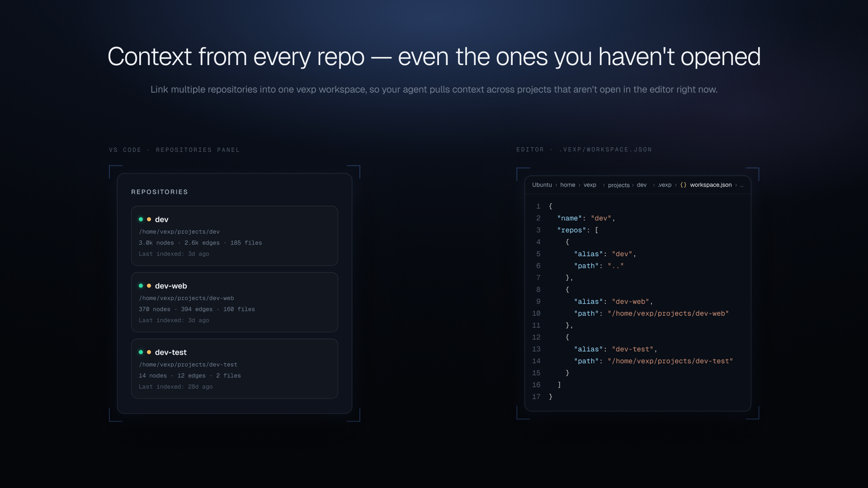The width and height of the screenshot is (868, 488).
Task: Open projects breadcrumb segment
Action: pos(619,185)
